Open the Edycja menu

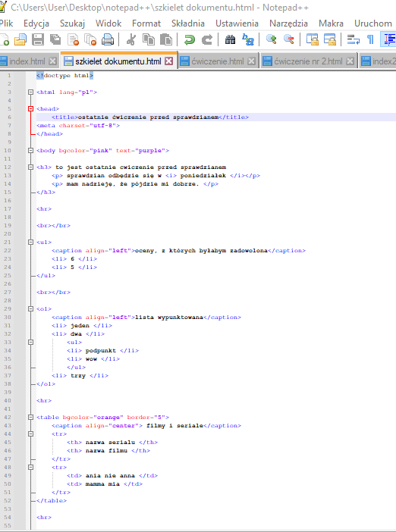click(x=36, y=23)
